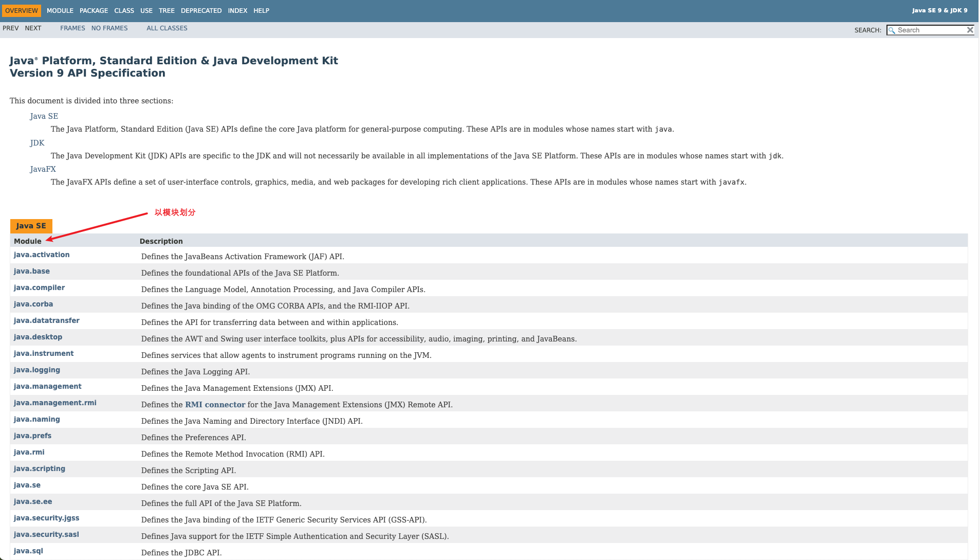The image size is (980, 560).
Task: Click PREV in sub-navigation
Action: click(x=11, y=28)
